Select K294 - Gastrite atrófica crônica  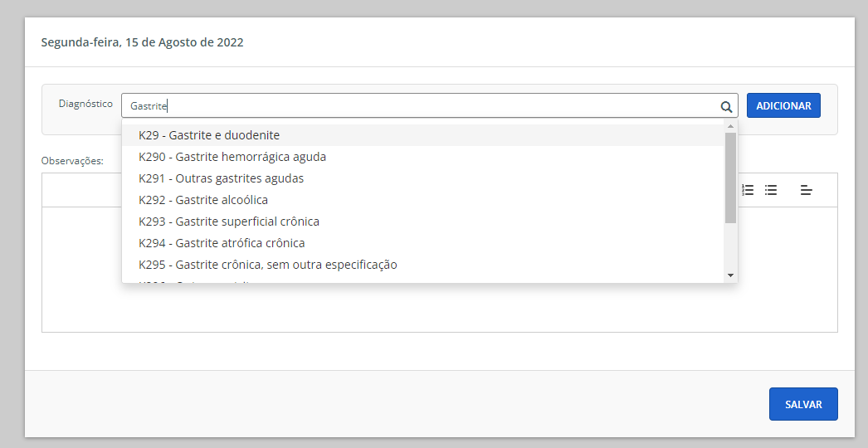222,243
